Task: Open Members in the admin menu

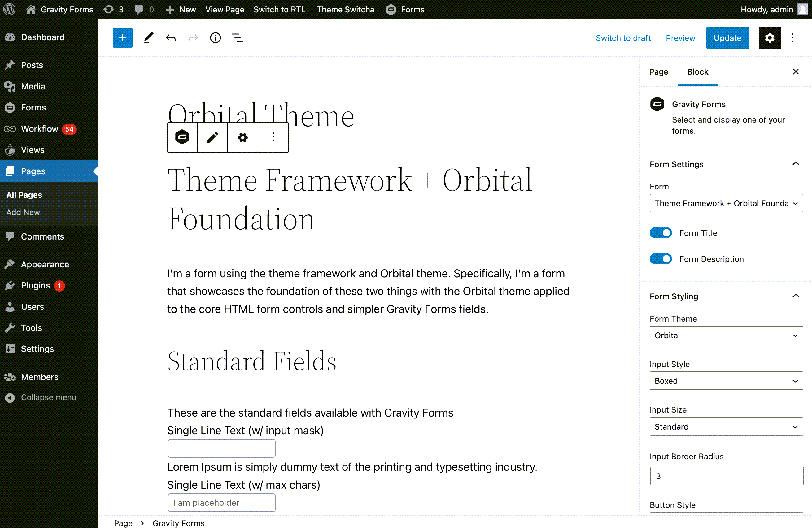Action: pyautogui.click(x=49, y=377)
